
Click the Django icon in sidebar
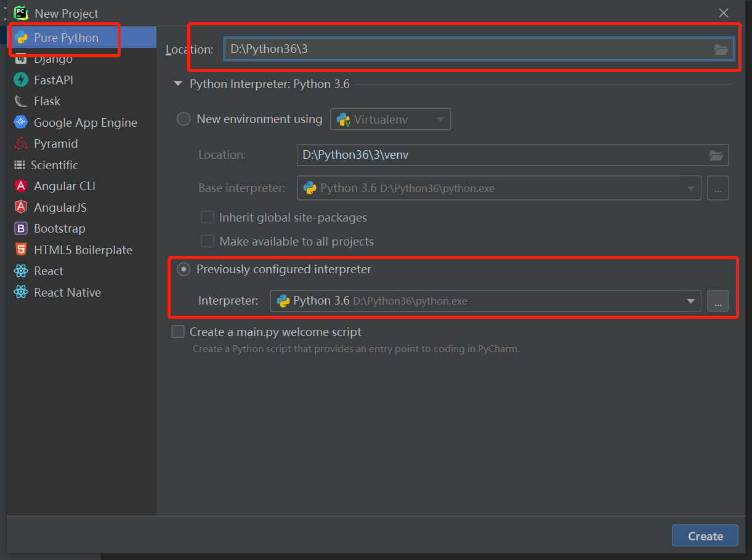tap(22, 59)
